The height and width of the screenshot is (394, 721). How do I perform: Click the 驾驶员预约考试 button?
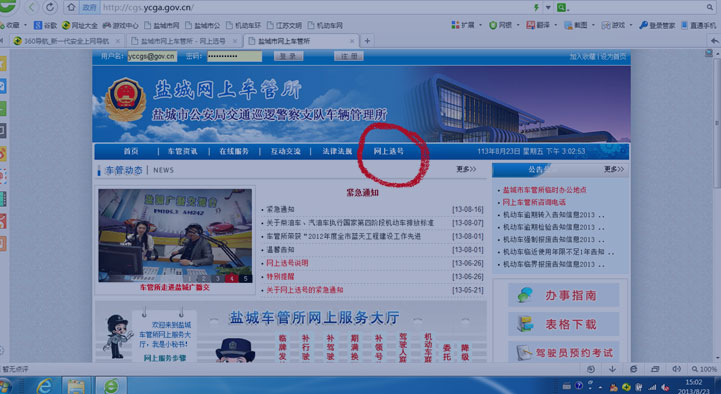(564, 352)
